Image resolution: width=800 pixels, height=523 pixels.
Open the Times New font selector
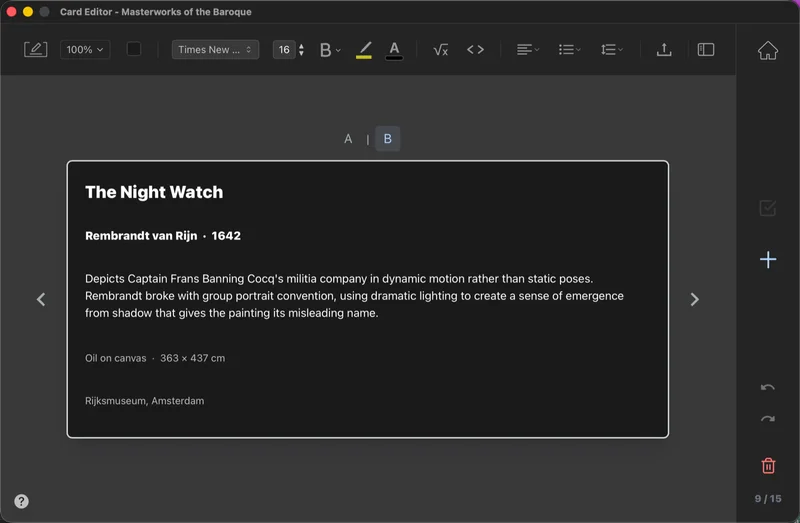click(215, 49)
